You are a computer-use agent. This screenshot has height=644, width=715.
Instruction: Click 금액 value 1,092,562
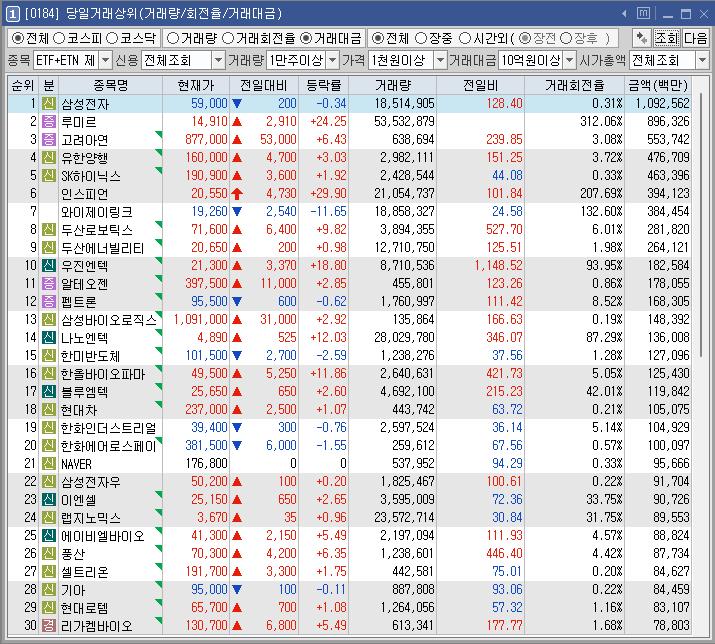point(663,104)
